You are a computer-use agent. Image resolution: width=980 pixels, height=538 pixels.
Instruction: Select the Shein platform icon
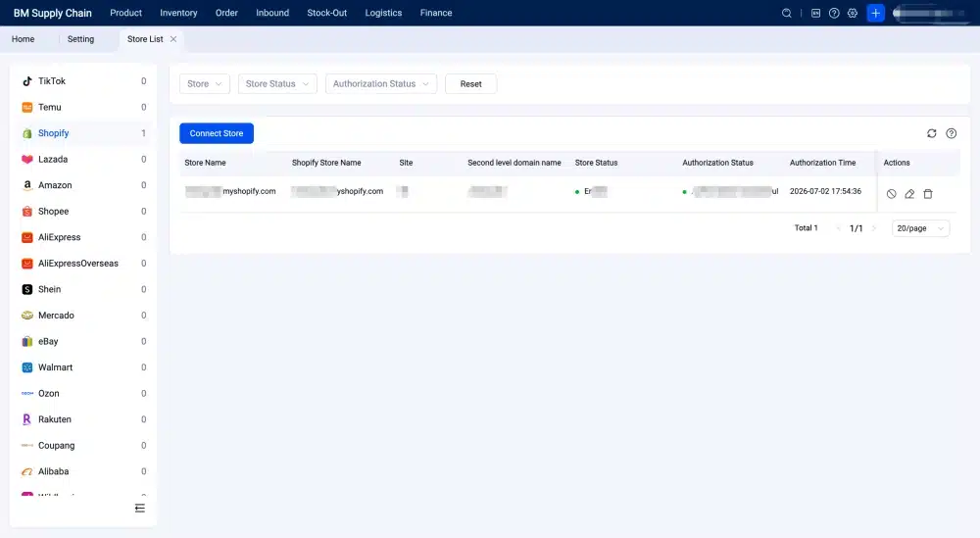click(26, 289)
